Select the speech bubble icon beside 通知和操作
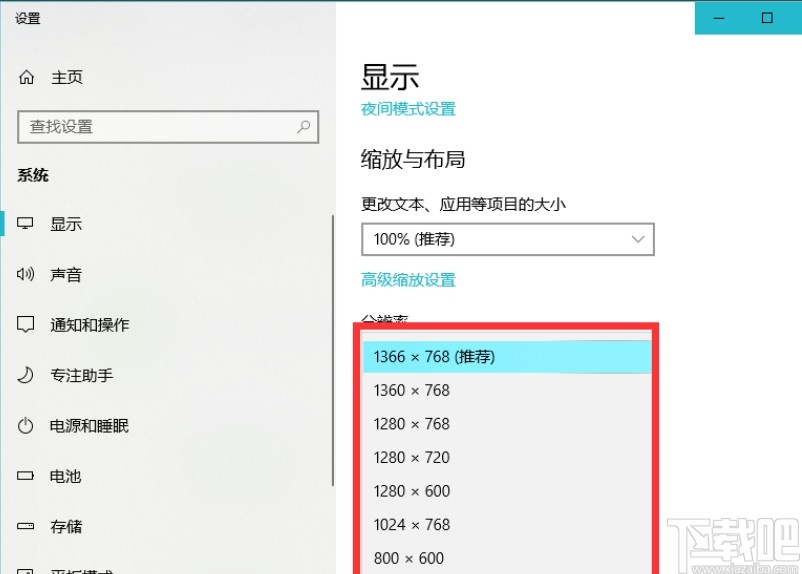The image size is (802, 574). [x=26, y=324]
